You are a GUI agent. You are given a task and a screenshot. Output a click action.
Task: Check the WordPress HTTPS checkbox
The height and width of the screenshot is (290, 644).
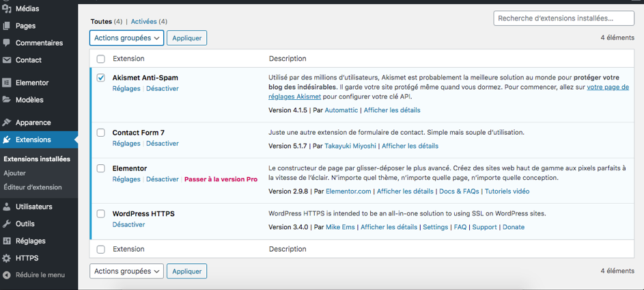point(100,213)
